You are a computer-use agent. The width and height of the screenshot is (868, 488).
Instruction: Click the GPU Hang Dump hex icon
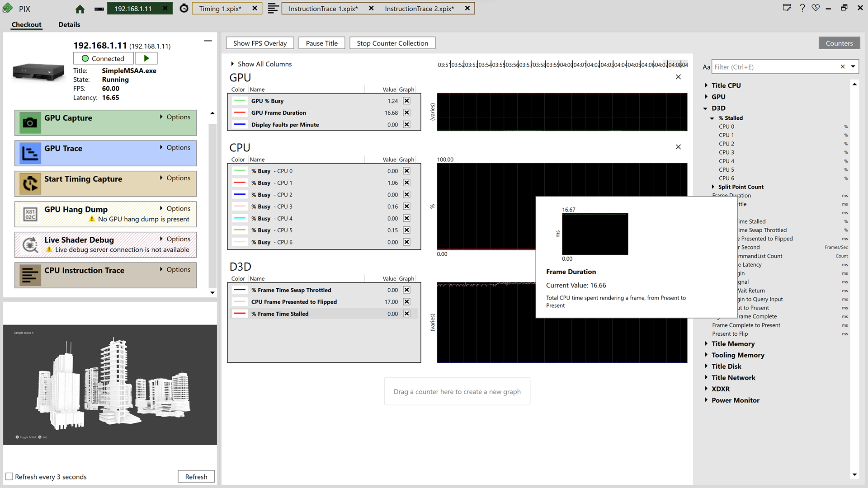click(30, 214)
